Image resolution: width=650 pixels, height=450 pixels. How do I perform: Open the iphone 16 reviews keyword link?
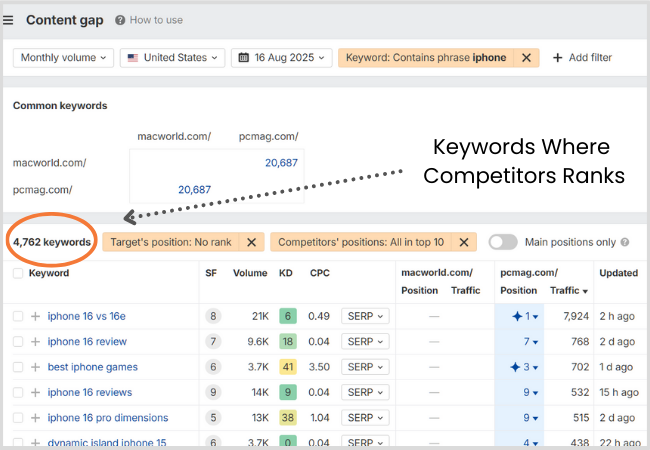tap(90, 392)
